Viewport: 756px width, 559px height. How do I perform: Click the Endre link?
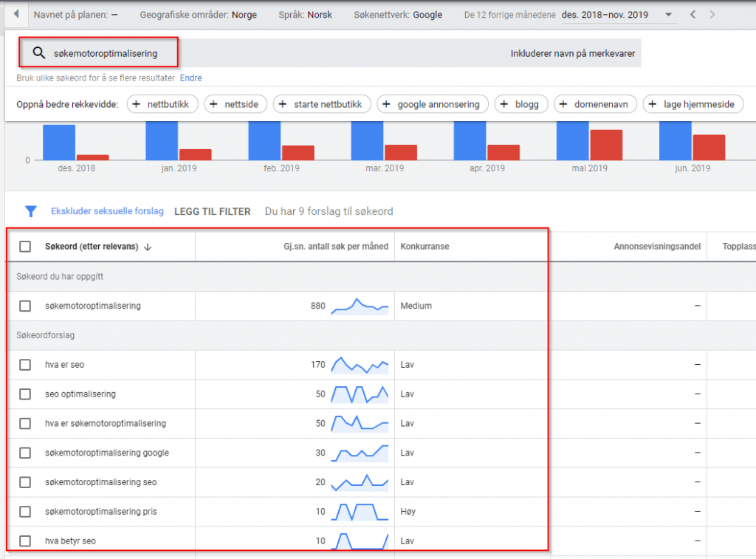[x=191, y=78]
